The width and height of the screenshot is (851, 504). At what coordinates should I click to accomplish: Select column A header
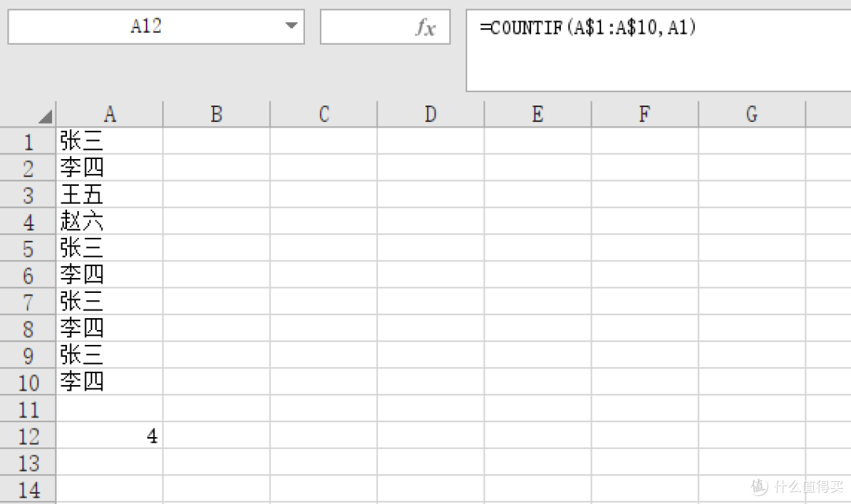tap(110, 114)
